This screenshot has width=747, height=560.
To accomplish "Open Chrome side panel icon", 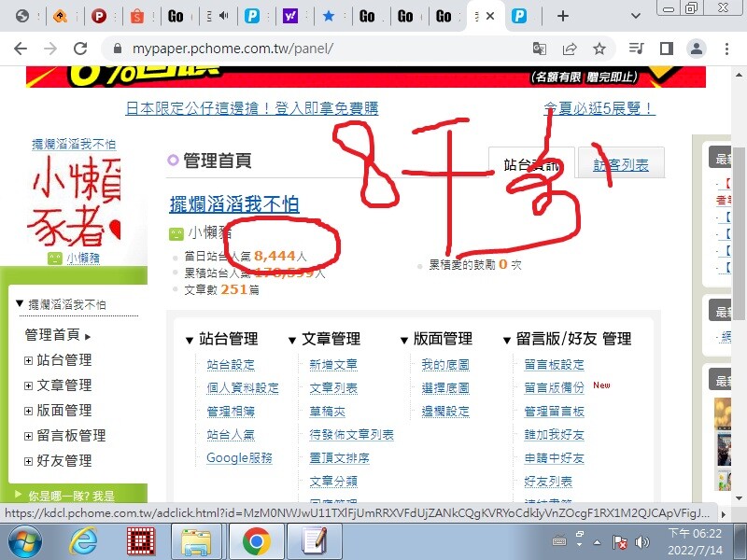I will coord(667,49).
